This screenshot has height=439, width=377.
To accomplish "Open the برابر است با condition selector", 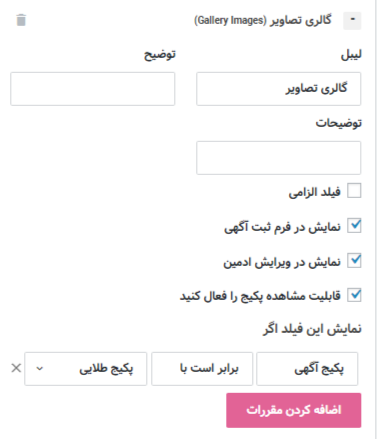I will (202, 369).
